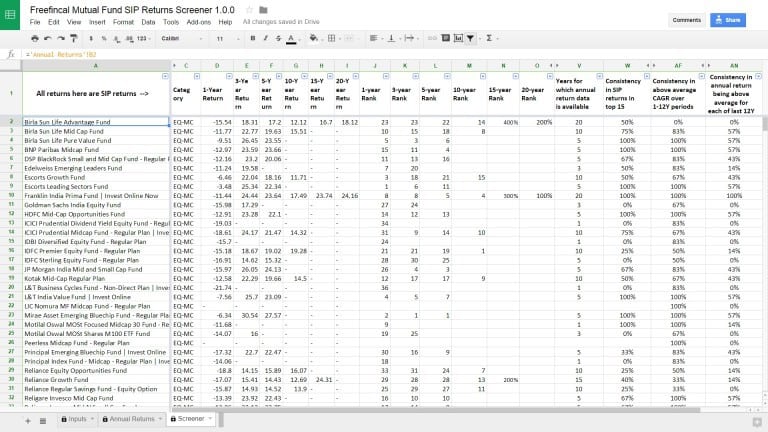Open the vertical align options
The image size is (768, 432).
pos(392,38)
